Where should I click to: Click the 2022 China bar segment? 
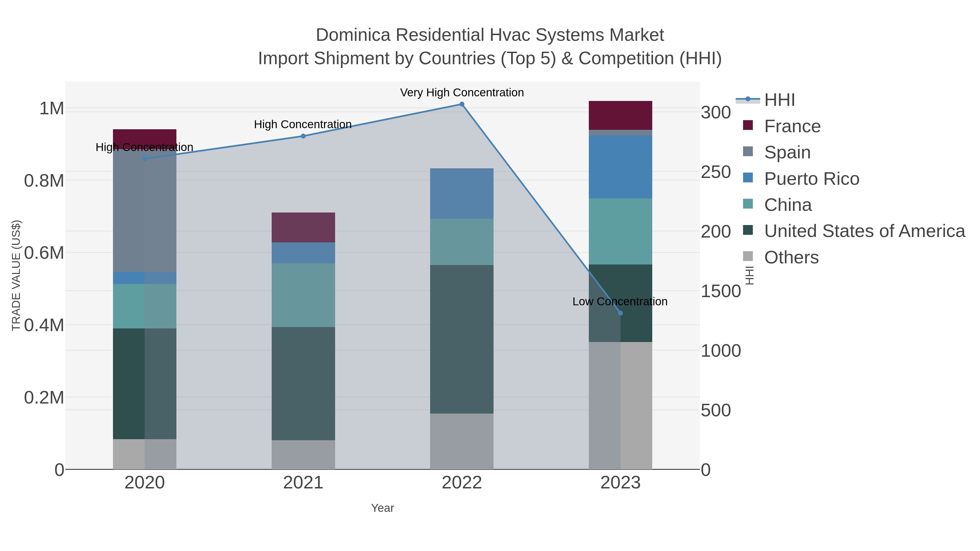coord(462,242)
